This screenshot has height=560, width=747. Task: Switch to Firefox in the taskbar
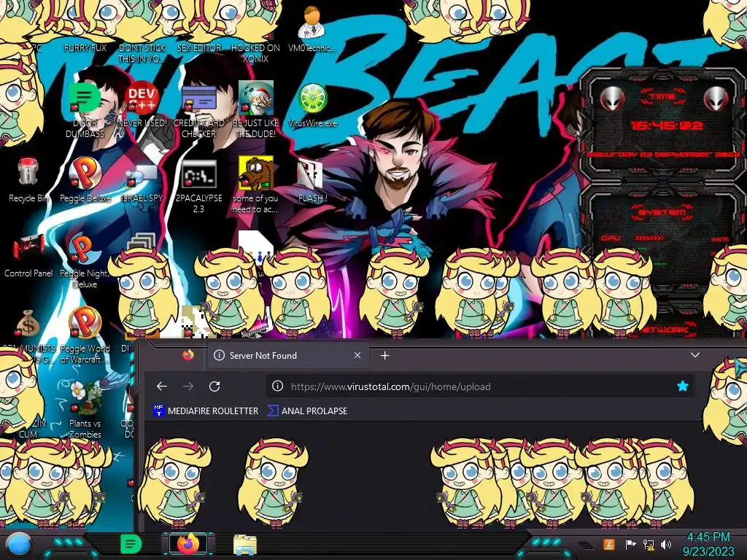[189, 544]
